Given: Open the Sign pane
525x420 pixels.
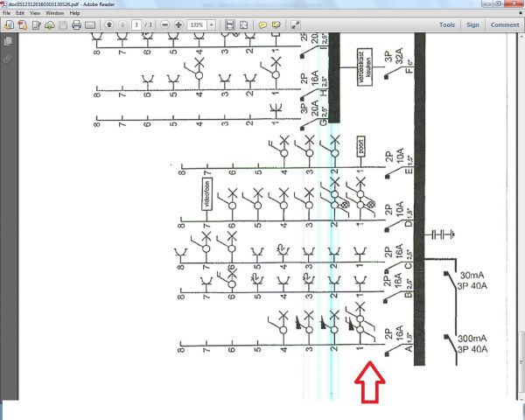Looking at the screenshot, I should tap(472, 24).
